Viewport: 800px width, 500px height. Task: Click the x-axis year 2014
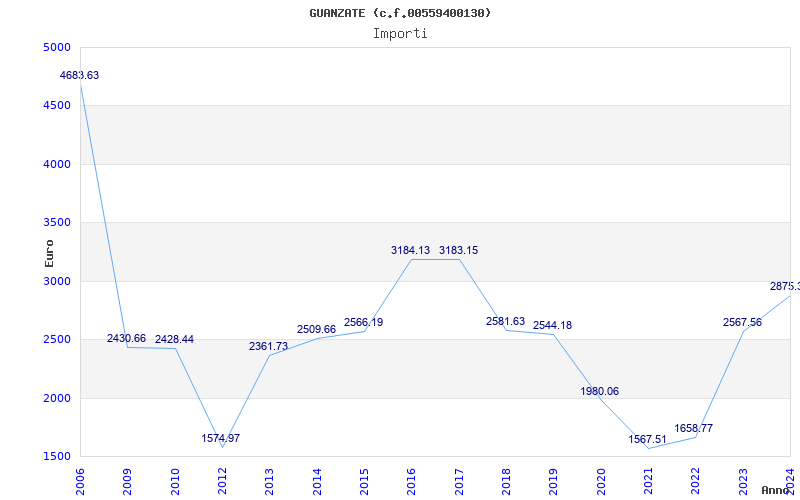click(x=317, y=482)
